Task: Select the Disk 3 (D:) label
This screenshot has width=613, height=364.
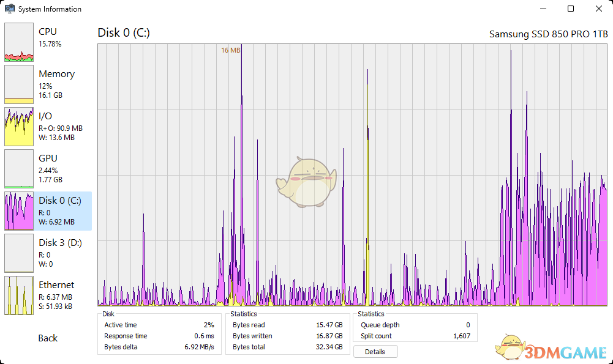Action: tap(60, 243)
